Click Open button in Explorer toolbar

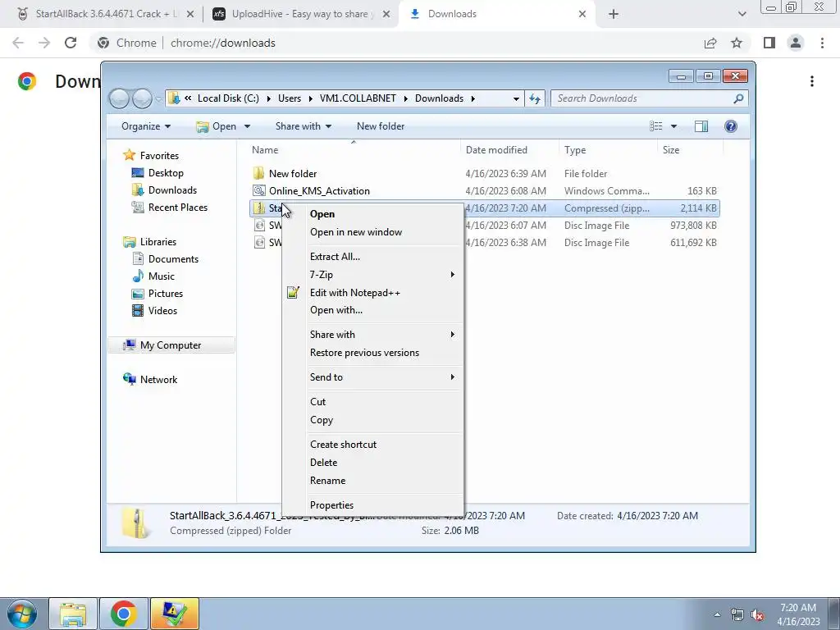tap(217, 126)
